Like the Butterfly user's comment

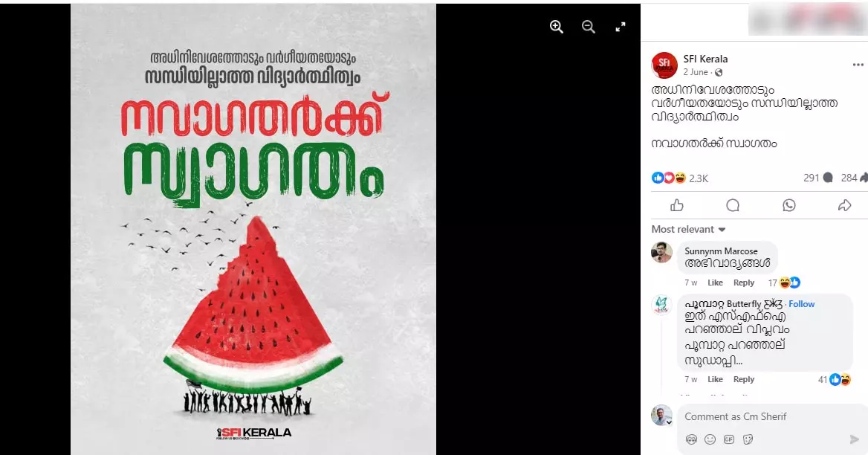715,380
